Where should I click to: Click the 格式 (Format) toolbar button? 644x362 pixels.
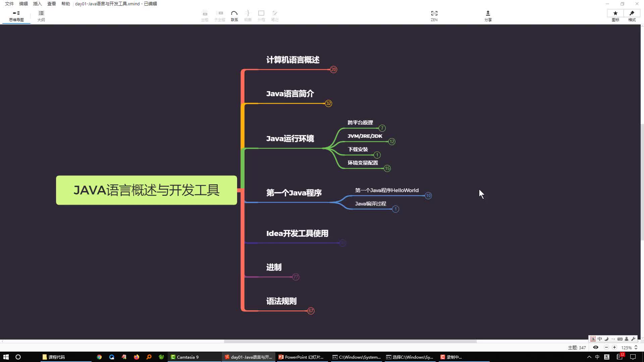point(632,15)
